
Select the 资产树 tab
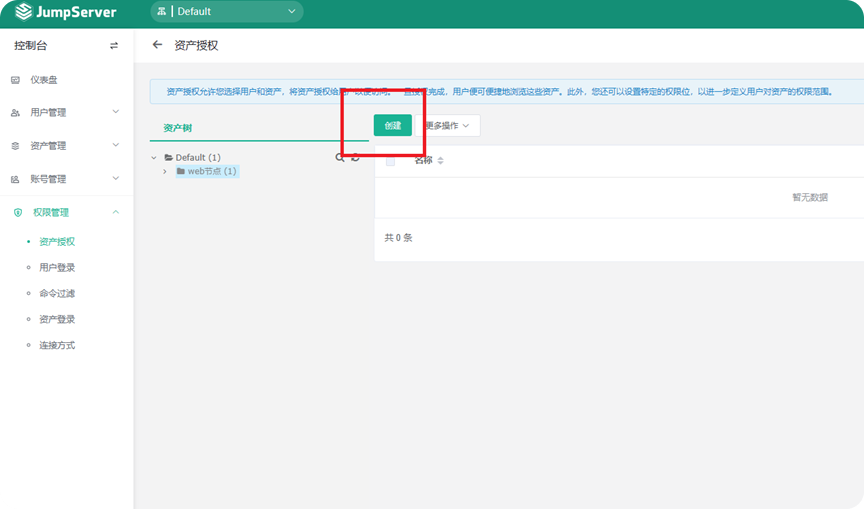pyautogui.click(x=177, y=128)
